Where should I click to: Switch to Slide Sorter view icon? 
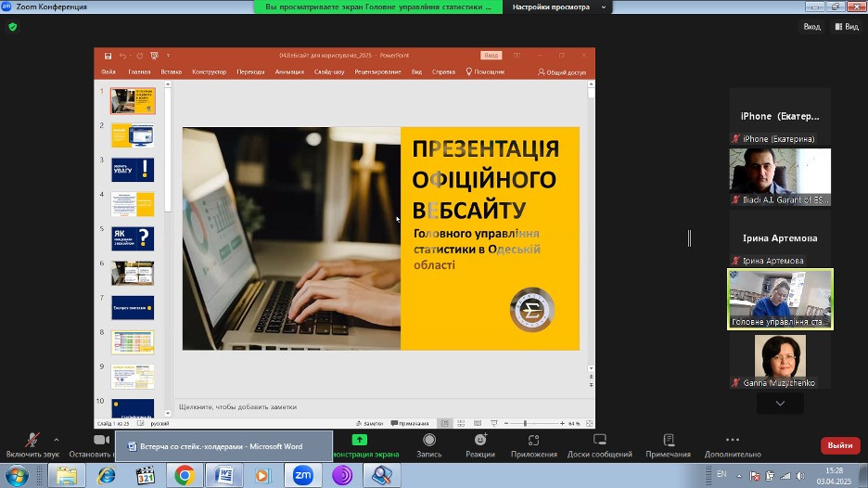tap(461, 424)
